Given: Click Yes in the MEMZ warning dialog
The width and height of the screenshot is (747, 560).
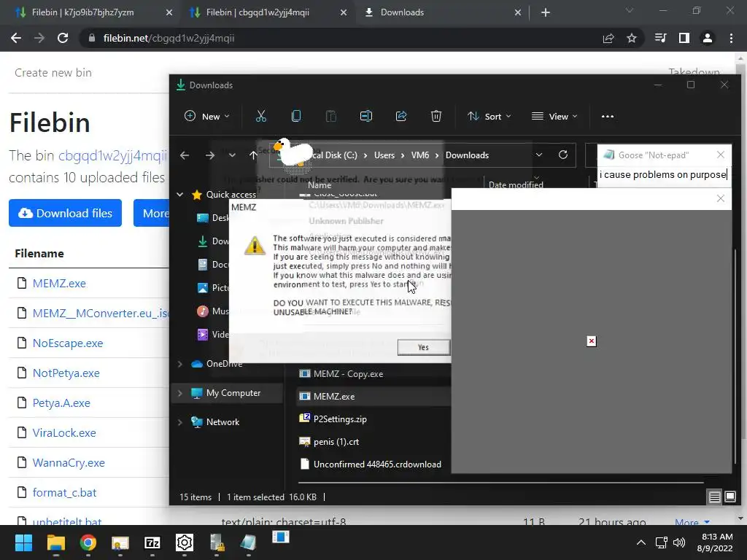Looking at the screenshot, I should tap(424, 347).
